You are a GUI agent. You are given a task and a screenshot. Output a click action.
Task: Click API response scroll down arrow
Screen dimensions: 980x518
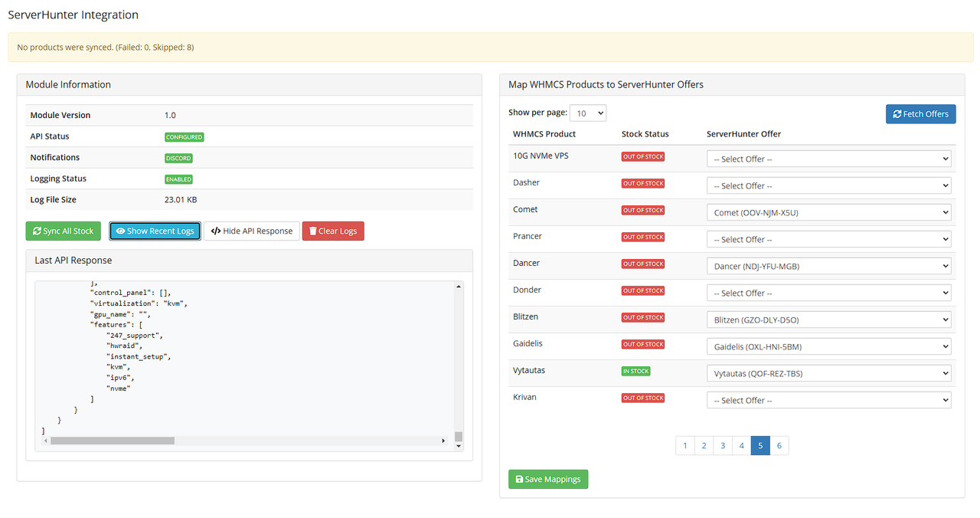pyautogui.click(x=459, y=446)
